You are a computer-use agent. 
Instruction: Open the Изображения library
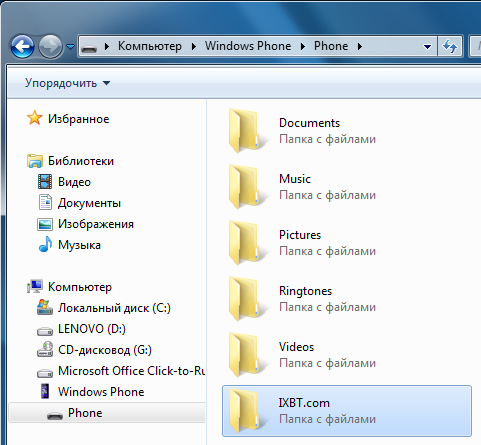click(x=96, y=224)
